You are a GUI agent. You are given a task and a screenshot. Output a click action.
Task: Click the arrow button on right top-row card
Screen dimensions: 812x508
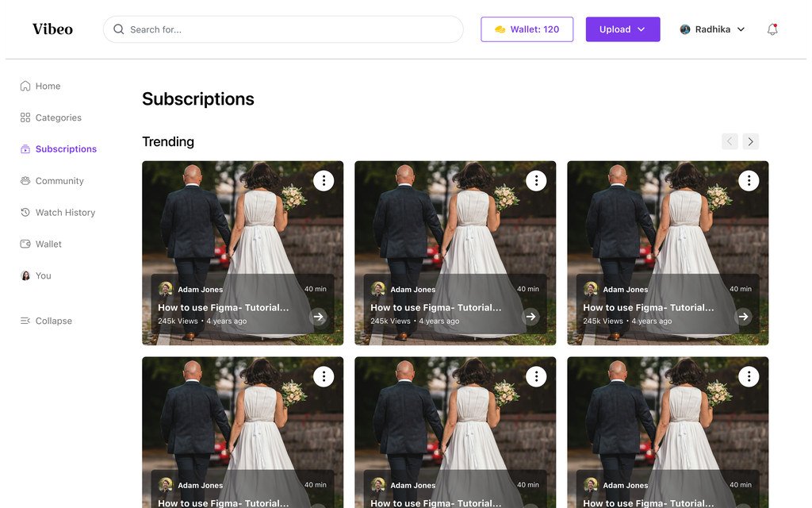(x=744, y=317)
